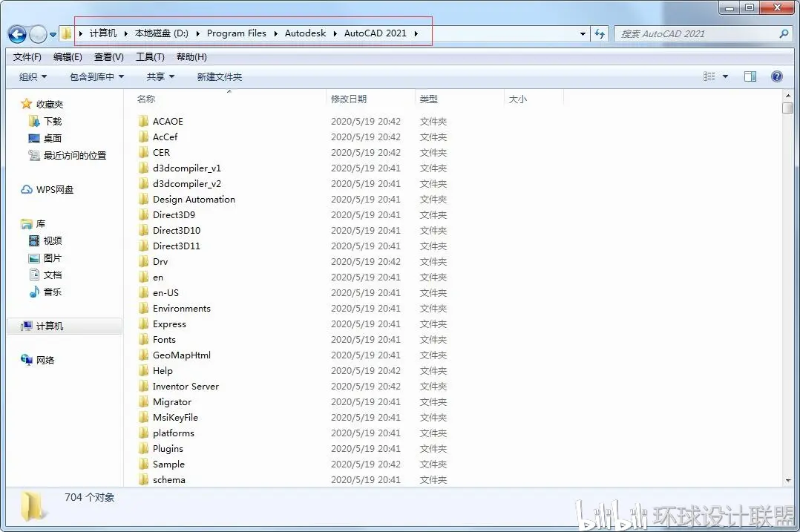This screenshot has height=532, width=800.
Task: Go back with the Back arrow button
Action: click(17, 34)
